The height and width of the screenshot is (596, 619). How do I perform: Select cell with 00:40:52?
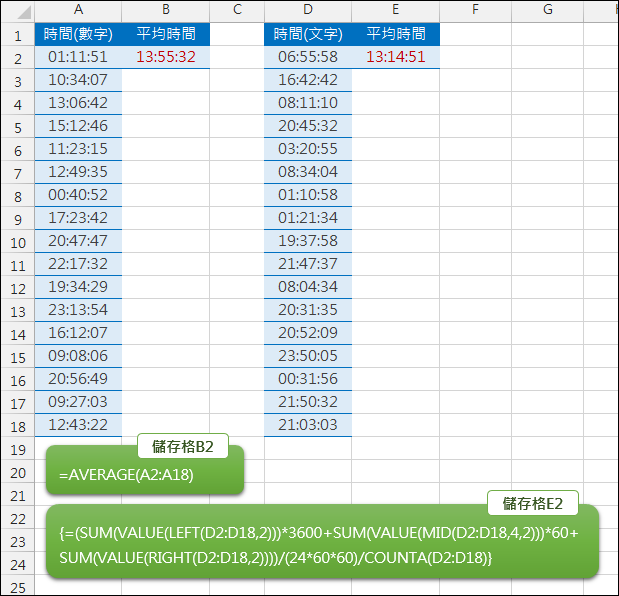78,195
